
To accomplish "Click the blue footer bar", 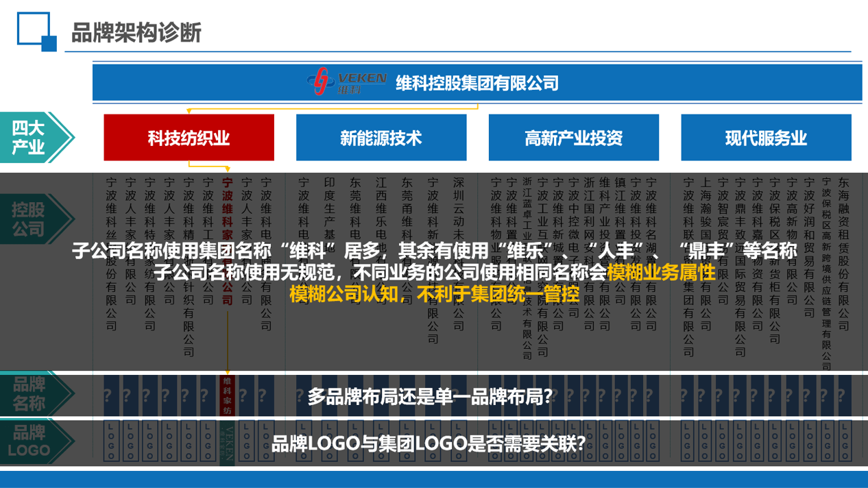I will click(x=434, y=479).
